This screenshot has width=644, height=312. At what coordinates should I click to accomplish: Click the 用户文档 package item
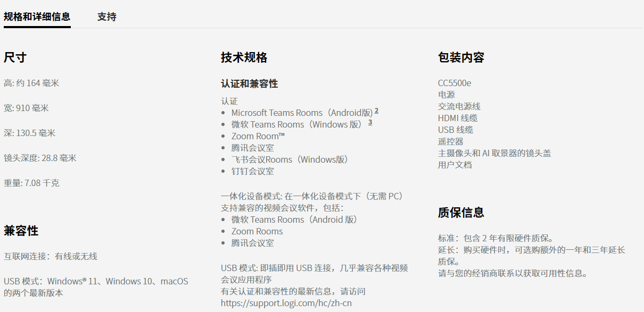coord(455,165)
